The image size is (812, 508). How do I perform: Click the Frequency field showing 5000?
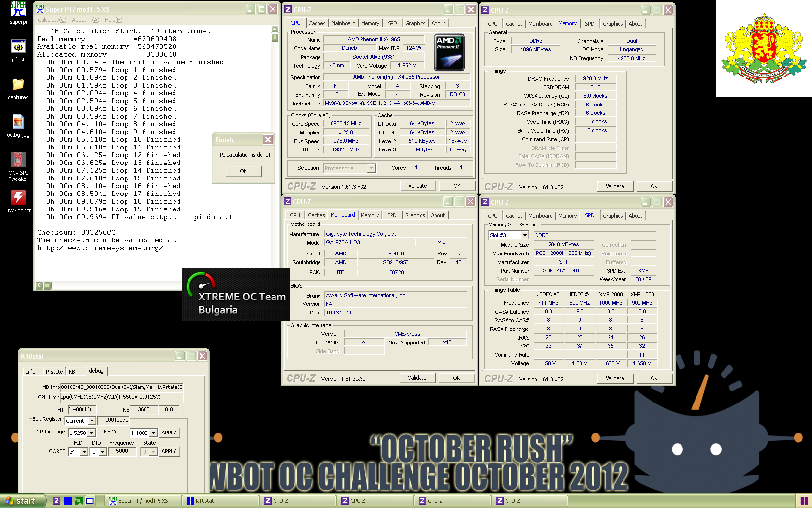122,451
